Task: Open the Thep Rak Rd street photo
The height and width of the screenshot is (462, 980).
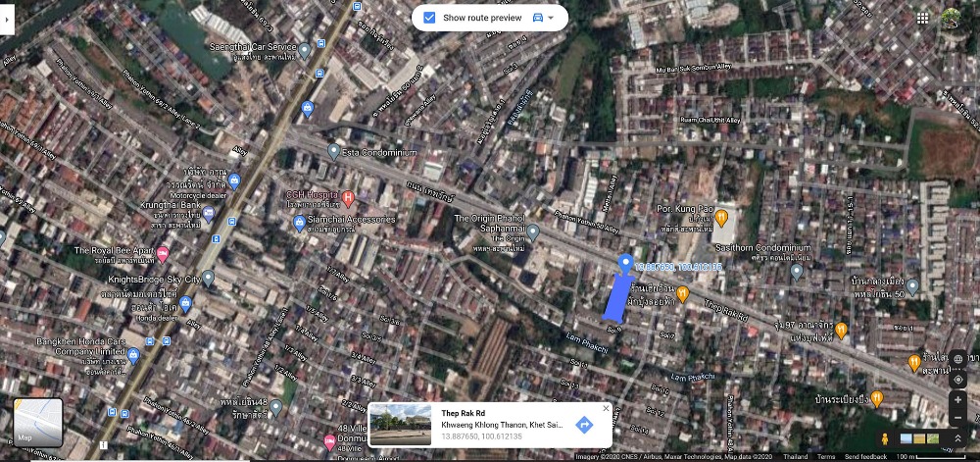Action: tap(400, 425)
